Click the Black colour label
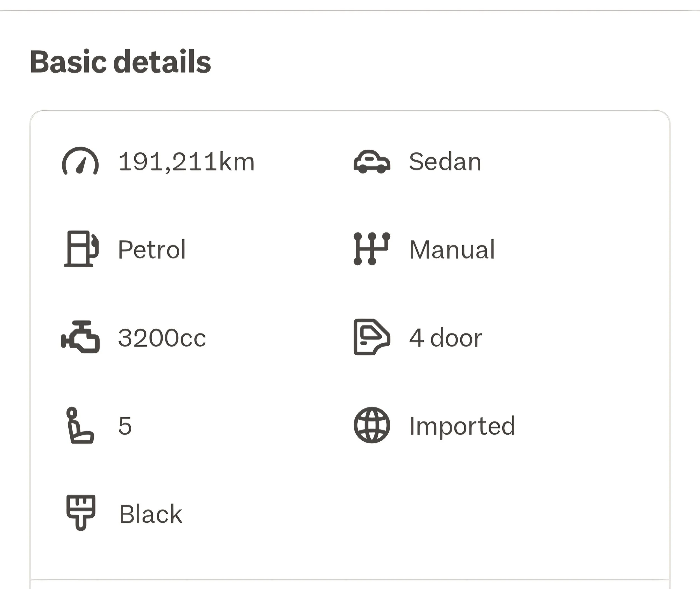 click(151, 514)
